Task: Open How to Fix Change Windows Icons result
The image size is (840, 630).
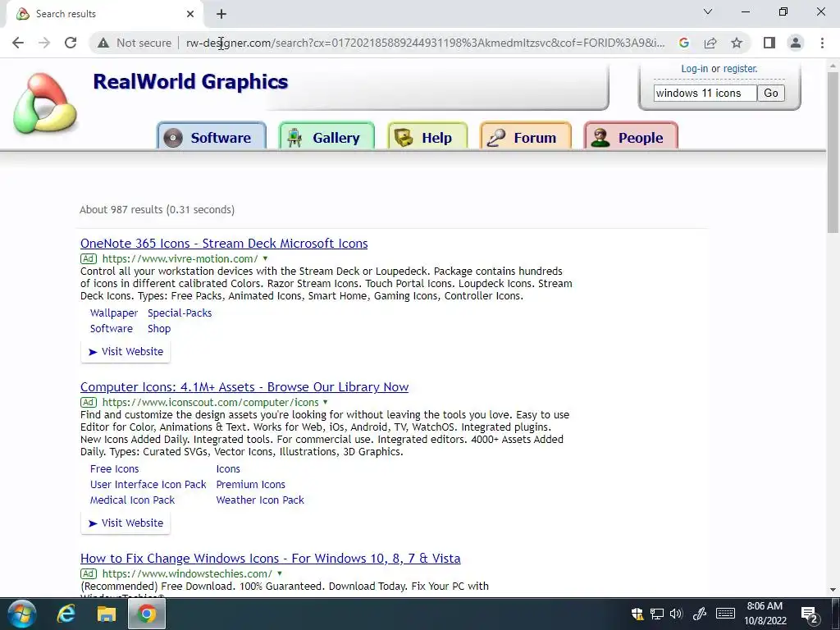Action: 271,558
